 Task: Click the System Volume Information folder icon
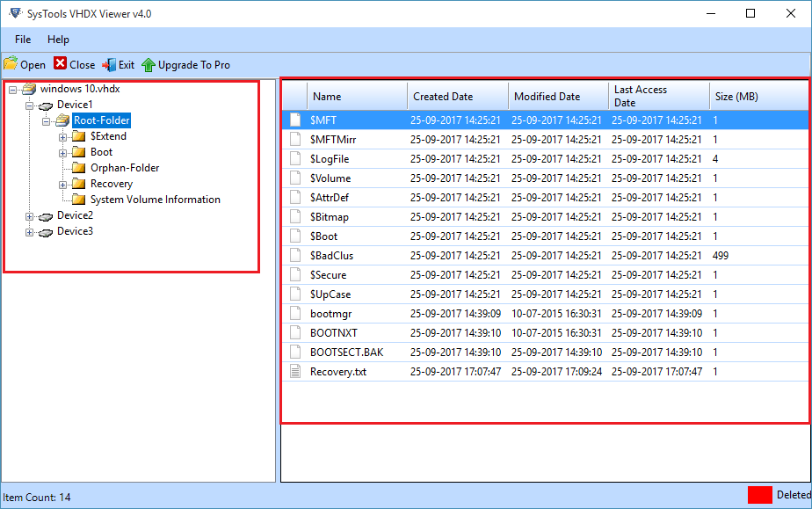click(x=79, y=200)
